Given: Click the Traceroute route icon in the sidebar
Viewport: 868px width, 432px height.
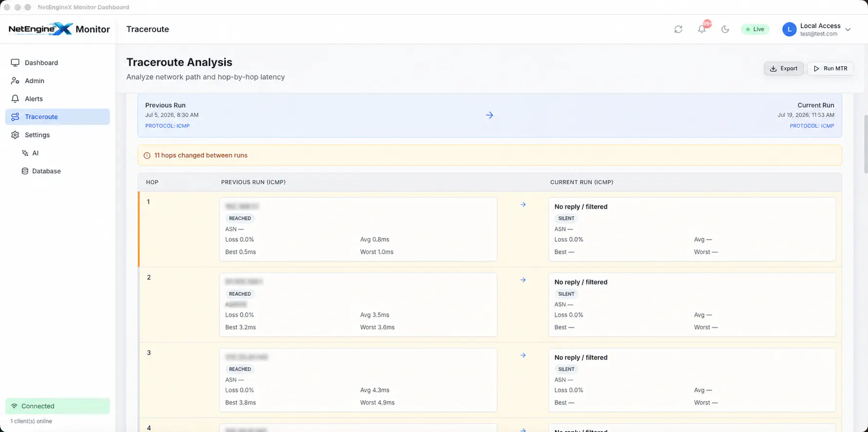Looking at the screenshot, I should point(15,117).
